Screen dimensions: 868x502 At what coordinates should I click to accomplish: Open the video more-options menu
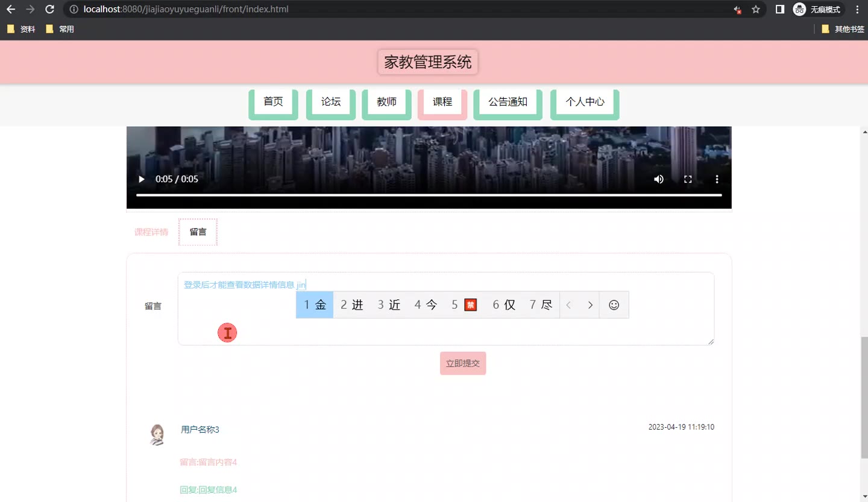(x=717, y=179)
